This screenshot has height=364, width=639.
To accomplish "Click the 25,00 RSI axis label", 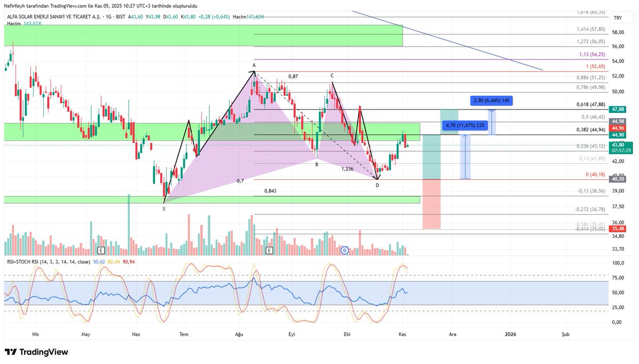I will (618, 307).
